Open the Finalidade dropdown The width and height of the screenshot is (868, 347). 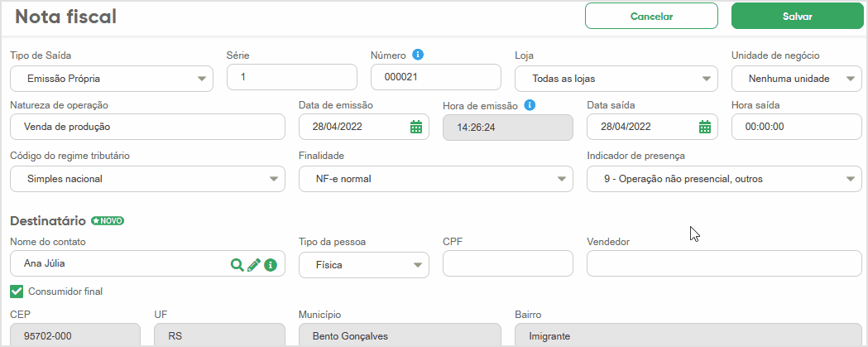(x=435, y=178)
